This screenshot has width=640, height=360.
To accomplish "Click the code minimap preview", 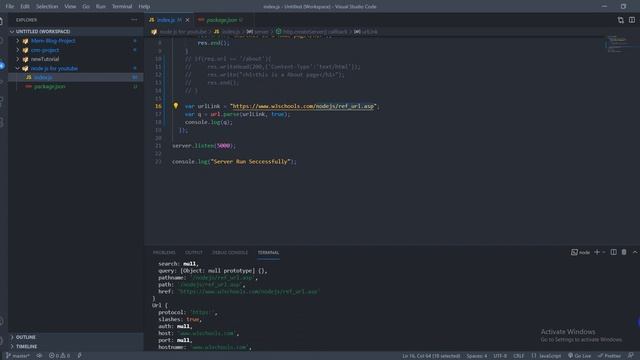I will point(617,44).
